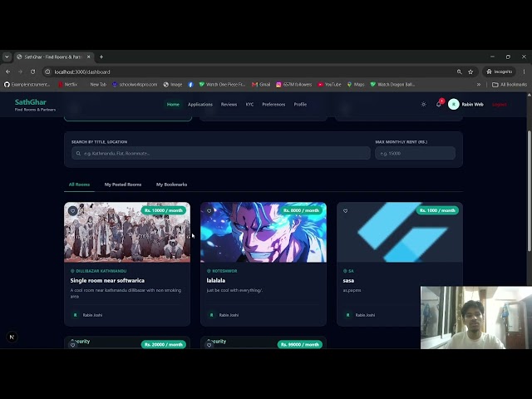Close the SathGhar browser tab
The height and width of the screenshot is (399, 532).
tap(89, 57)
